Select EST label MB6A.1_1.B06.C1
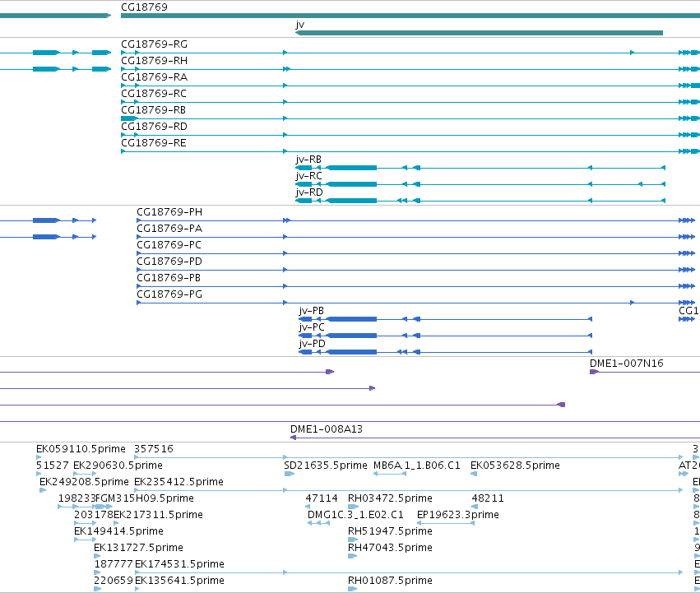 [416, 466]
